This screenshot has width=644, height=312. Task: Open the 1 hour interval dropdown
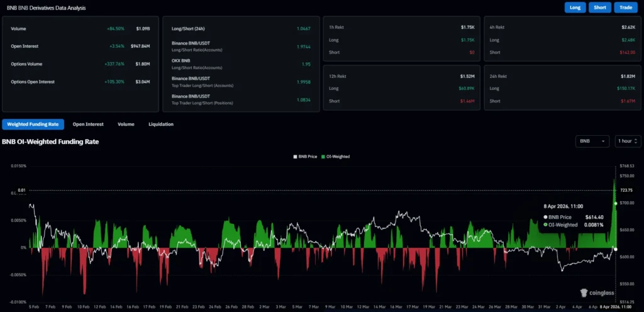(x=625, y=141)
